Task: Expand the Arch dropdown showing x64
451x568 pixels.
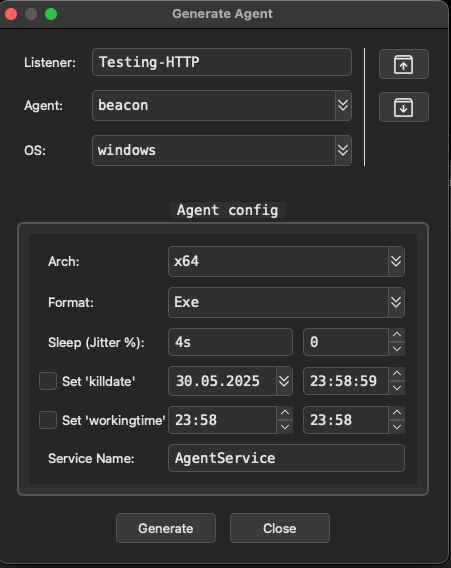Action: (286, 261)
